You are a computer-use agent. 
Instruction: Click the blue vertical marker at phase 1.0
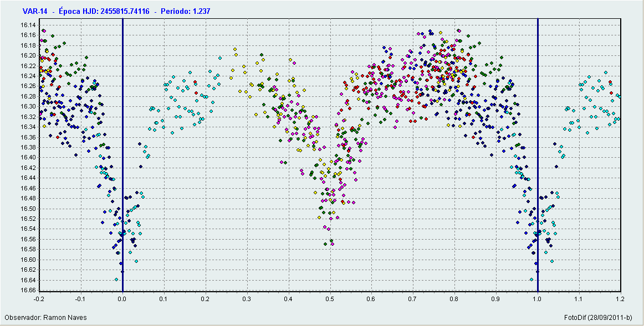(x=538, y=155)
